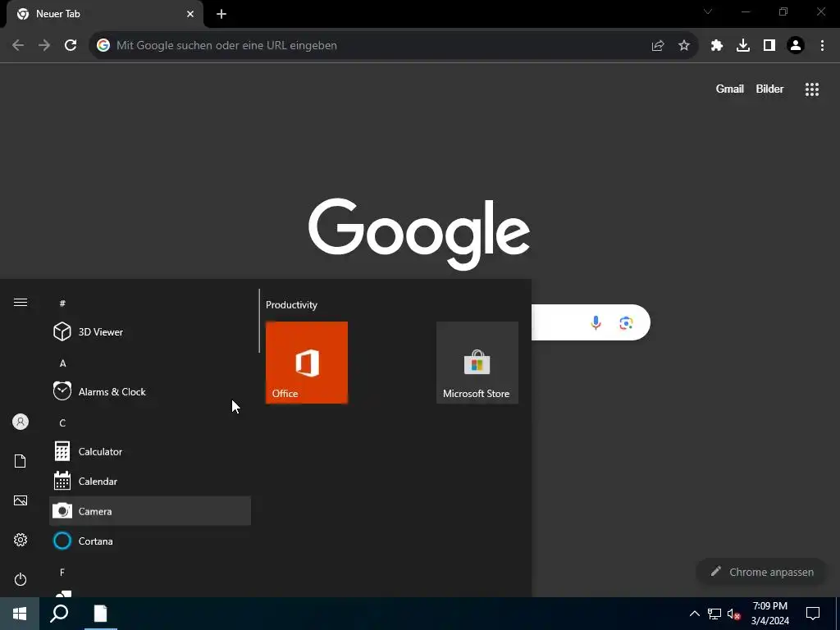Start voice search with microphone
The width and height of the screenshot is (840, 630).
pos(596,322)
